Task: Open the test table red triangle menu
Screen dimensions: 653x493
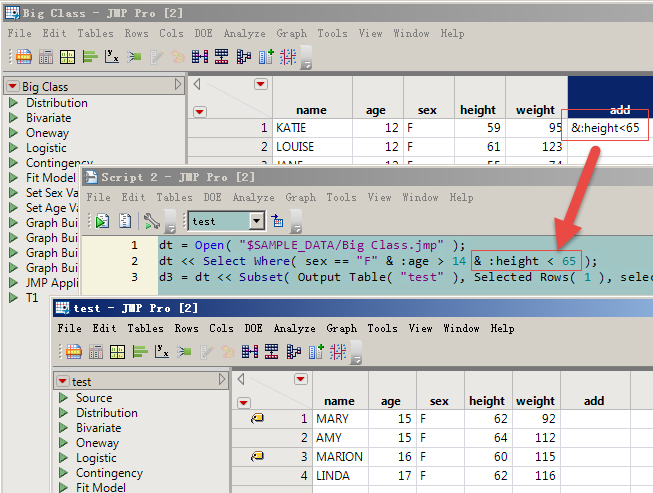Action: [62, 382]
